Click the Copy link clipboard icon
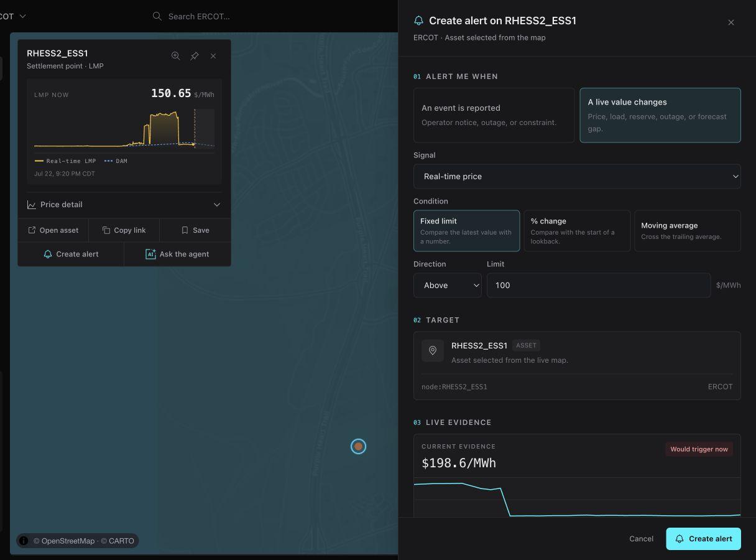This screenshot has width=756, height=560. [106, 230]
